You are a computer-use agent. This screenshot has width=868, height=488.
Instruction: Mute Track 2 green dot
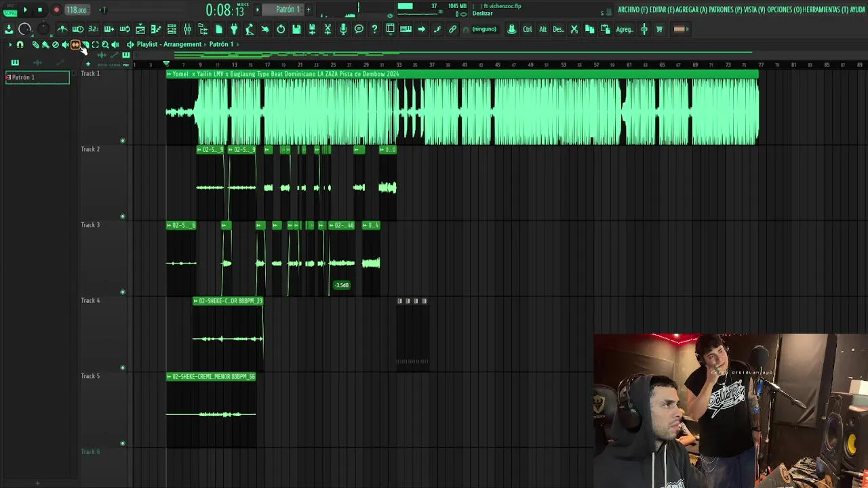[x=123, y=217]
